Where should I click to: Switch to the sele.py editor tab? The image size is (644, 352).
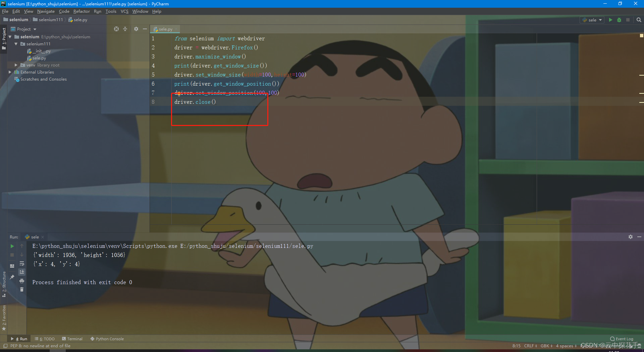(x=165, y=29)
